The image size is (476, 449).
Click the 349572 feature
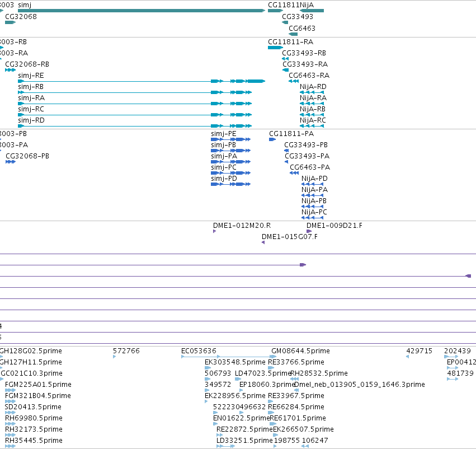click(207, 390)
